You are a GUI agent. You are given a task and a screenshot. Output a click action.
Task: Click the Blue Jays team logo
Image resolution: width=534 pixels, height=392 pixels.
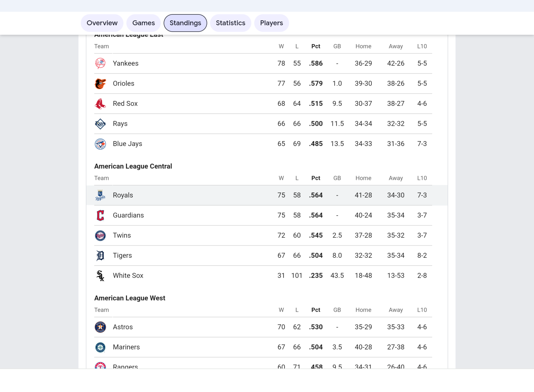click(100, 144)
